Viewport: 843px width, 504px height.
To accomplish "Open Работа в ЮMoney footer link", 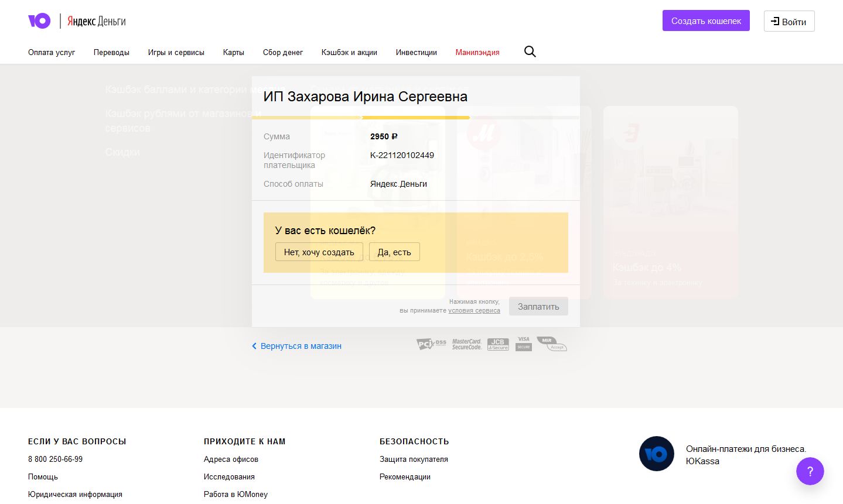I will coord(236,494).
